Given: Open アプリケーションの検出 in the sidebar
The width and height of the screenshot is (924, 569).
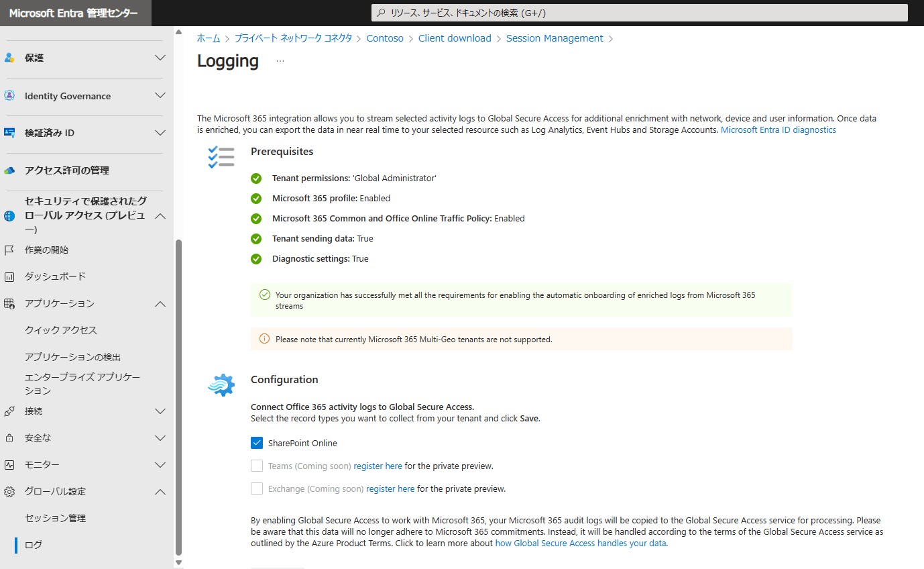Looking at the screenshot, I should tap(73, 357).
